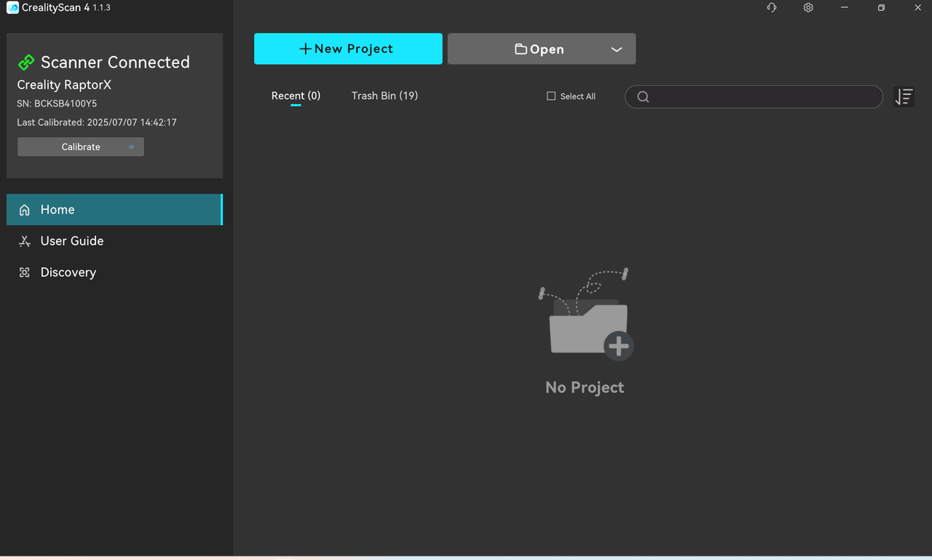Image resolution: width=932 pixels, height=560 pixels.
Task: Create a project with New Project button
Action: (348, 49)
